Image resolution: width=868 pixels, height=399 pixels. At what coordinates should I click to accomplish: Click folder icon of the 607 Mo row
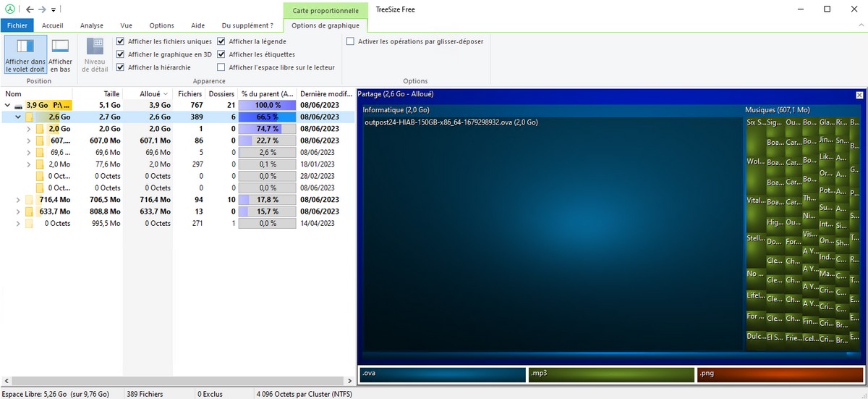click(41, 140)
